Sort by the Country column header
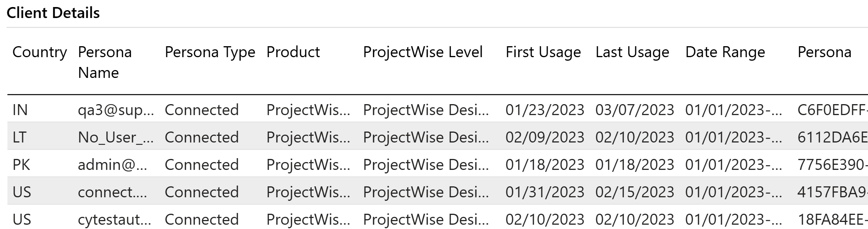Viewport: 868px width, 229px height. [x=39, y=52]
